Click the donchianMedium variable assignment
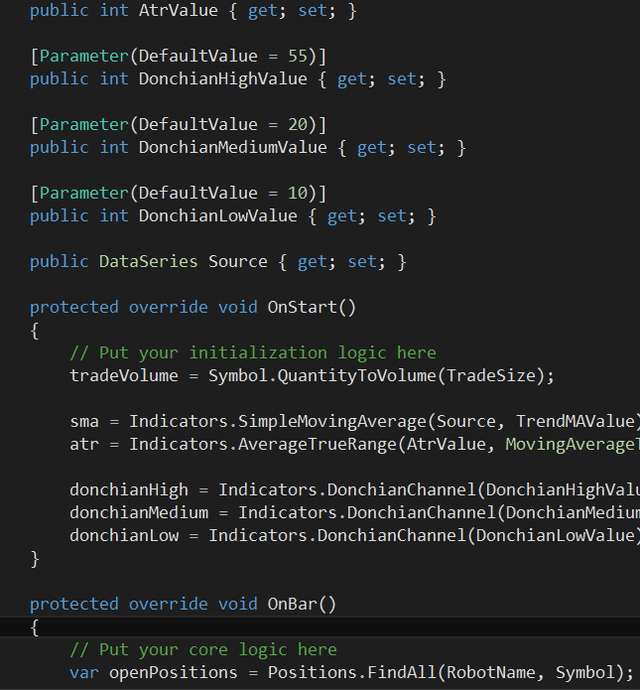This screenshot has width=640, height=690. 139,513
